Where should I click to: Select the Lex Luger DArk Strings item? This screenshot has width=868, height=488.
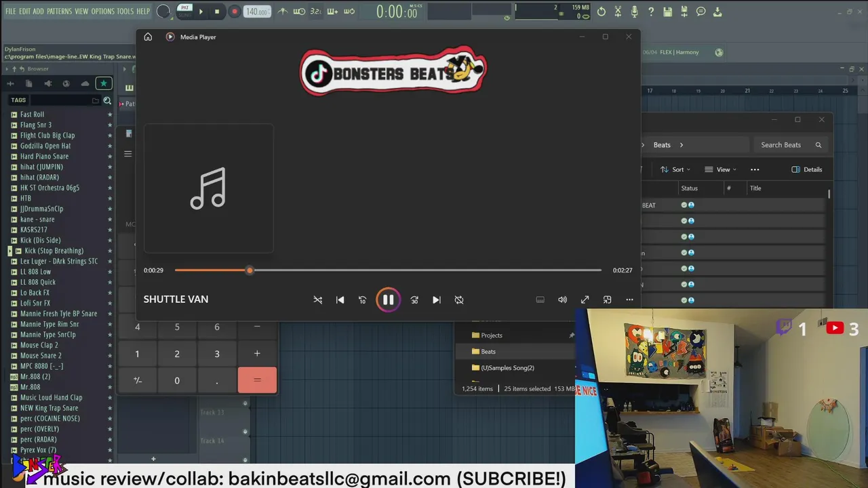click(59, 261)
